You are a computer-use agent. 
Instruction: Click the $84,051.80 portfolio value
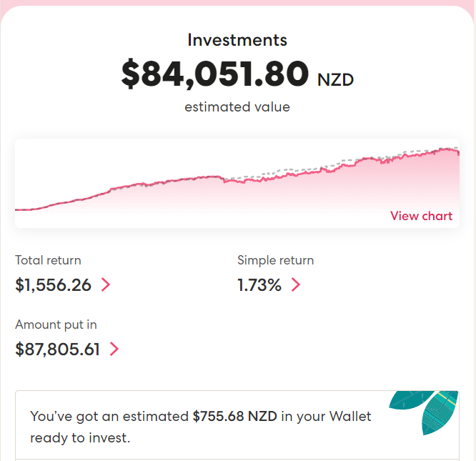(x=215, y=74)
